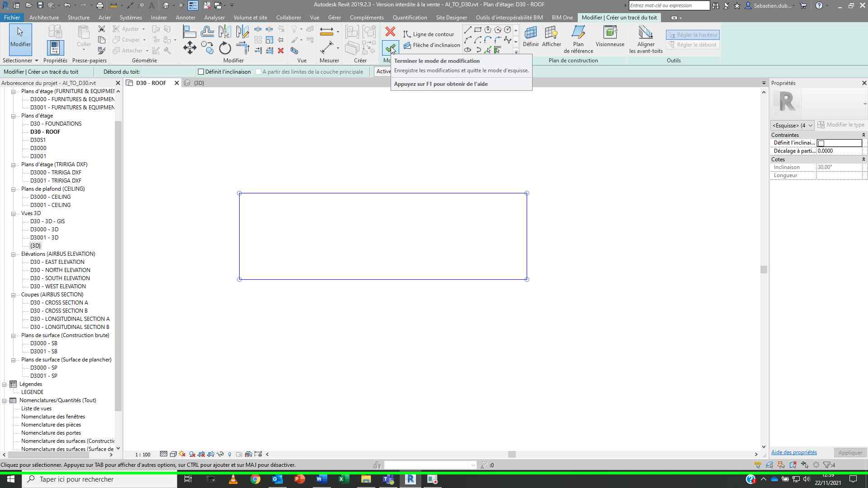This screenshot has width=868, height=488.
Task: Click the search keyword input box
Action: (669, 5)
